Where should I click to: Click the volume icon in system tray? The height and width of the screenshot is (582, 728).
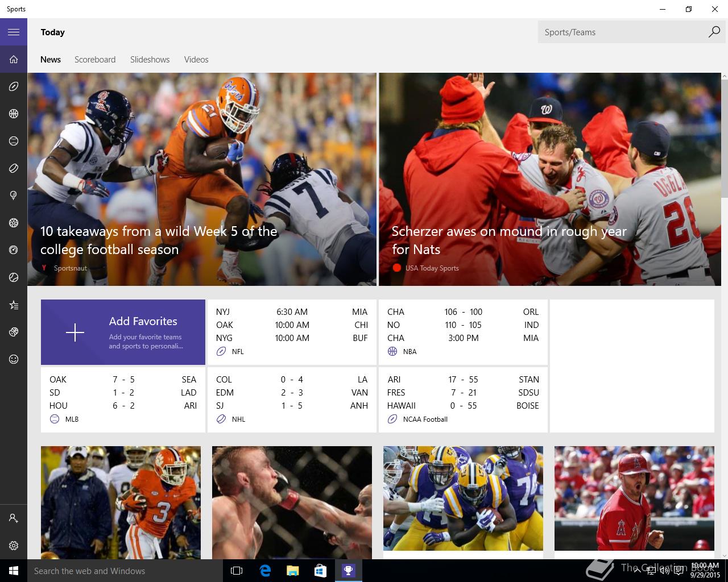pos(664,571)
